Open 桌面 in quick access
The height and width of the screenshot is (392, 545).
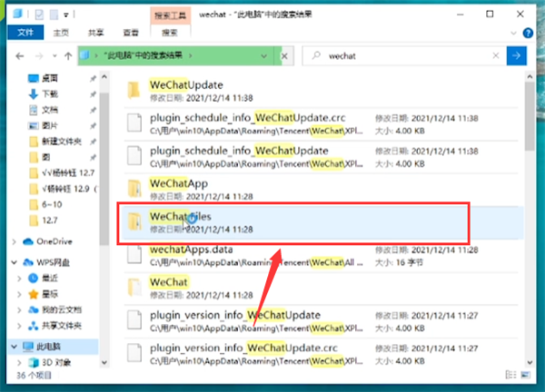click(49, 78)
